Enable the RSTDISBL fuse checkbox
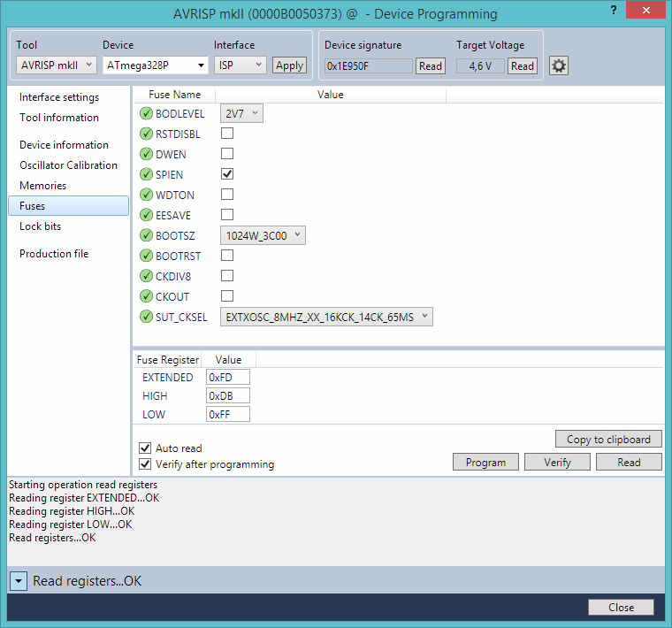Screen dimensions: 672x628 coord(227,134)
